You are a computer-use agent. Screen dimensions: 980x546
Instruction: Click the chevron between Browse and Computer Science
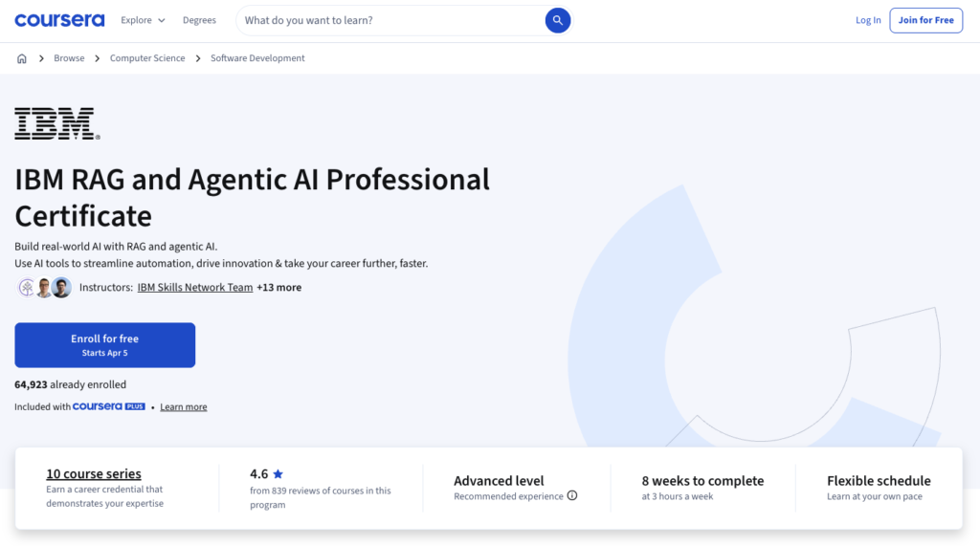click(97, 58)
